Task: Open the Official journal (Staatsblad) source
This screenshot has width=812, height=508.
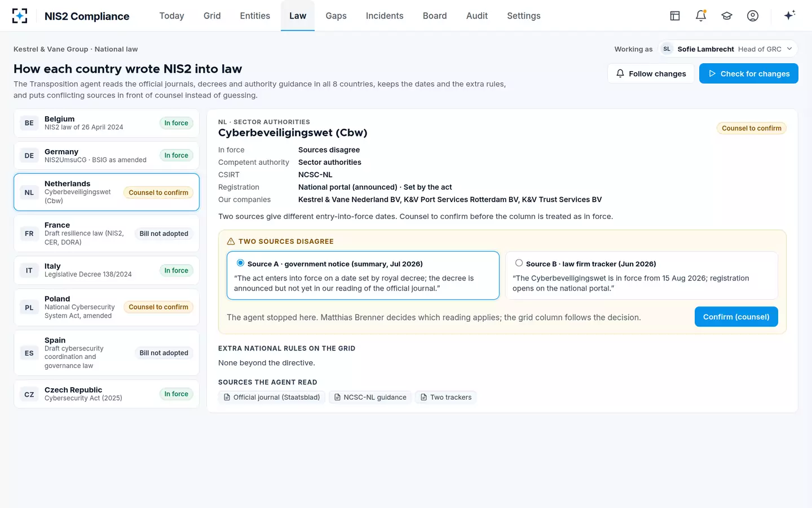Action: pyautogui.click(x=272, y=397)
